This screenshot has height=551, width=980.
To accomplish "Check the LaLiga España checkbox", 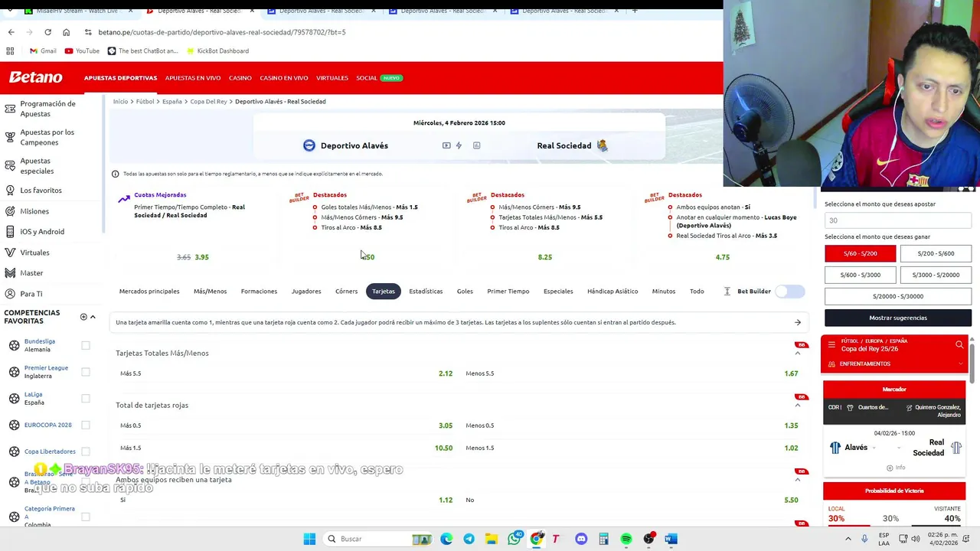I will coord(86,398).
